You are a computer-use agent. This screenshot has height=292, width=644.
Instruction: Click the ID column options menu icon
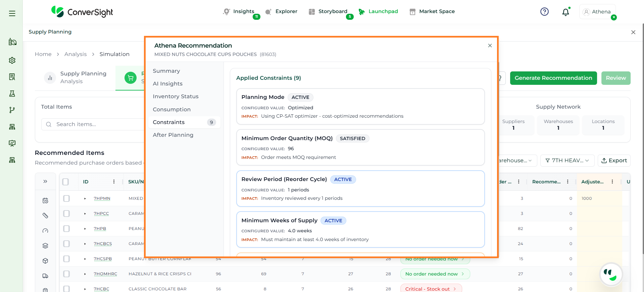pyautogui.click(x=114, y=182)
